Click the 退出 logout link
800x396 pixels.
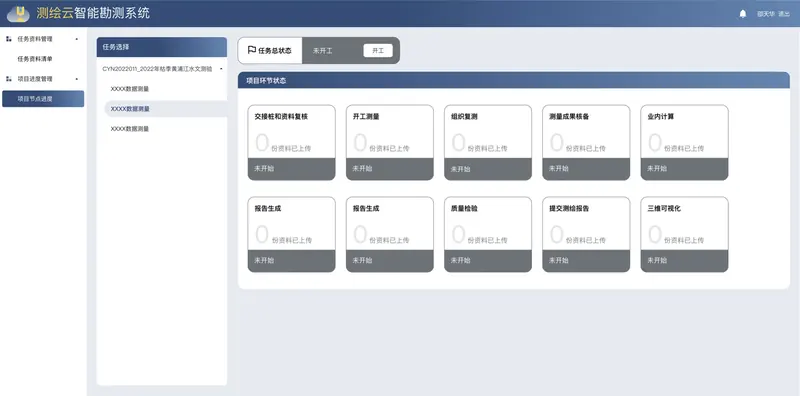tap(784, 14)
